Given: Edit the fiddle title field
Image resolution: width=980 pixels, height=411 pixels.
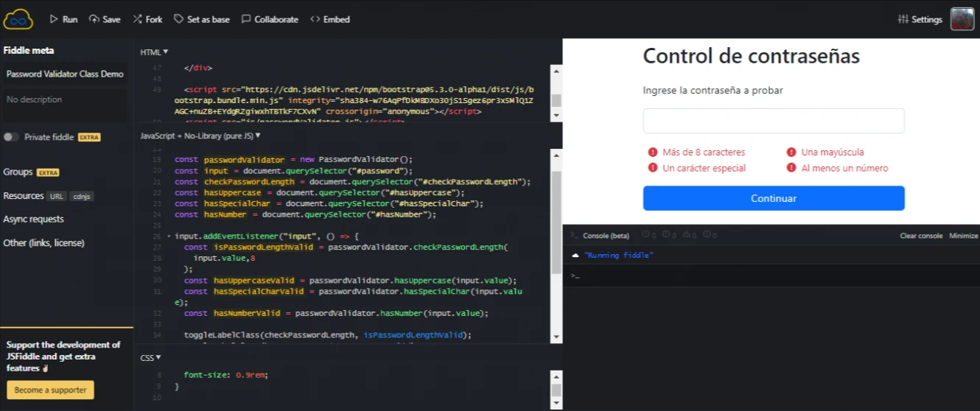Looking at the screenshot, I should pyautogui.click(x=65, y=74).
